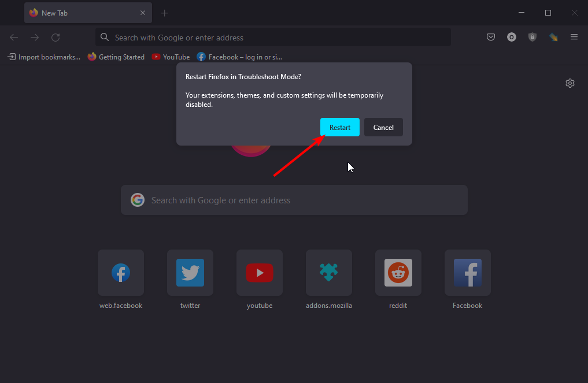The image size is (588, 383).
Task: Click the Google logo in search box
Action: [x=138, y=200]
